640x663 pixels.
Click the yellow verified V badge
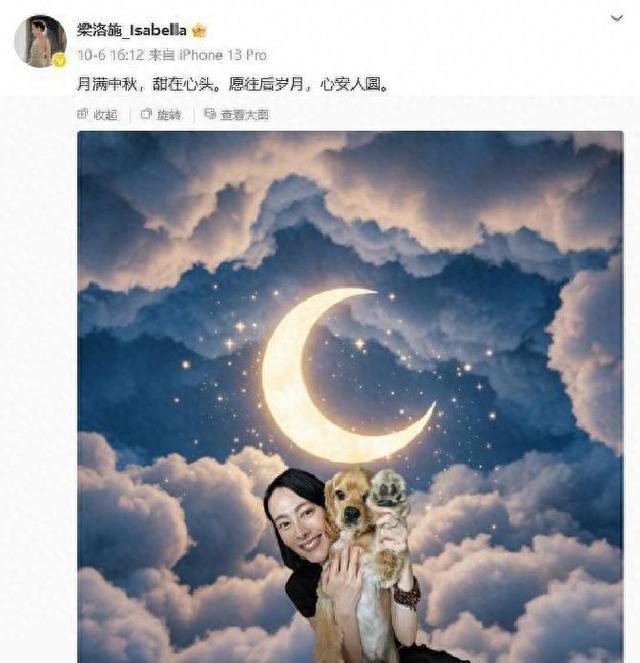click(x=60, y=60)
